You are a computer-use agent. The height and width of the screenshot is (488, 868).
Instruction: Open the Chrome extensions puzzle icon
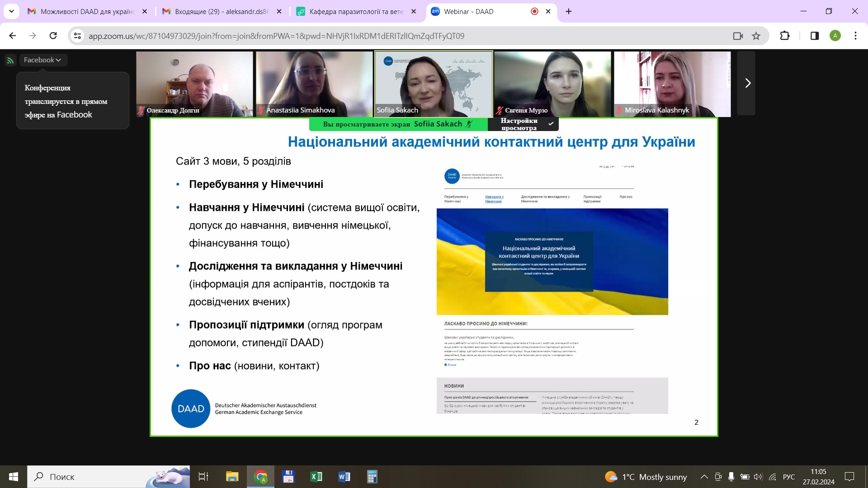(x=785, y=36)
